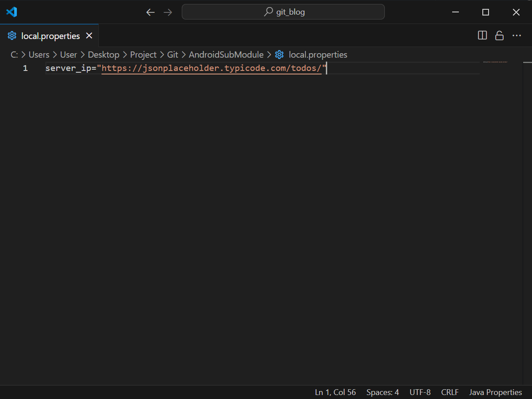Toggle the read-only lock icon
Viewport: 532px width, 399px height.
click(x=499, y=35)
